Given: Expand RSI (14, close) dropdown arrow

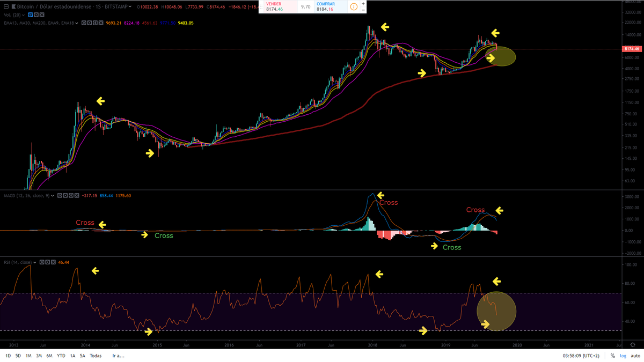Looking at the screenshot, I should pyautogui.click(x=35, y=262).
